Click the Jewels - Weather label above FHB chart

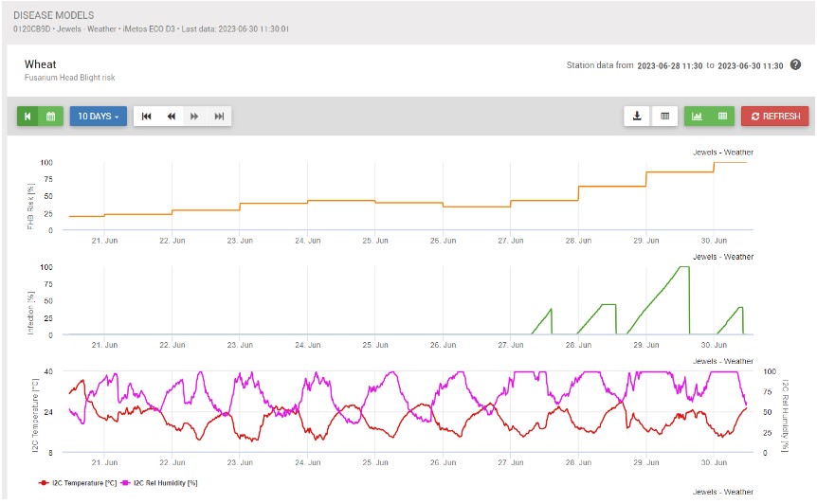click(x=722, y=152)
